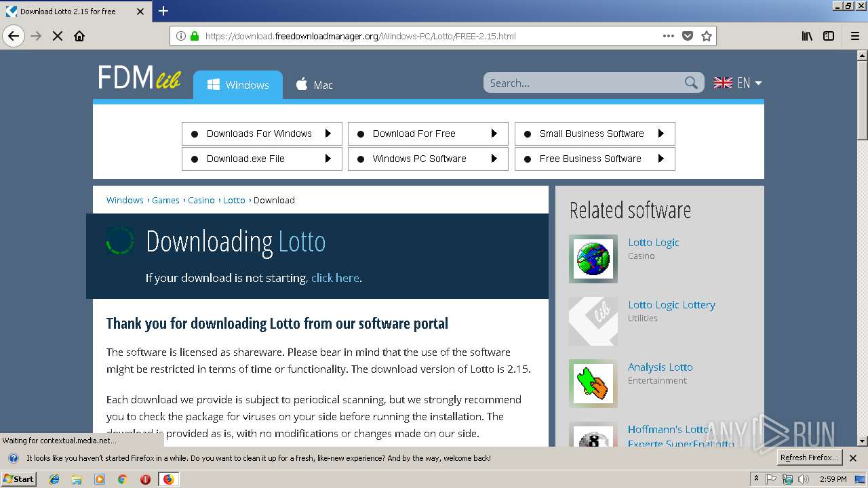Expand Downloads For Windows arrow

tap(328, 134)
